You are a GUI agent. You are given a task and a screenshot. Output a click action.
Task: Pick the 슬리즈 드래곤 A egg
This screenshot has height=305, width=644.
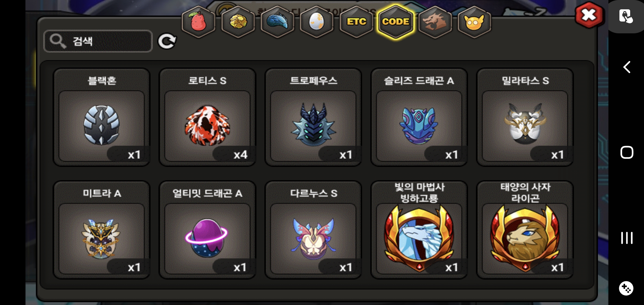[x=419, y=117]
